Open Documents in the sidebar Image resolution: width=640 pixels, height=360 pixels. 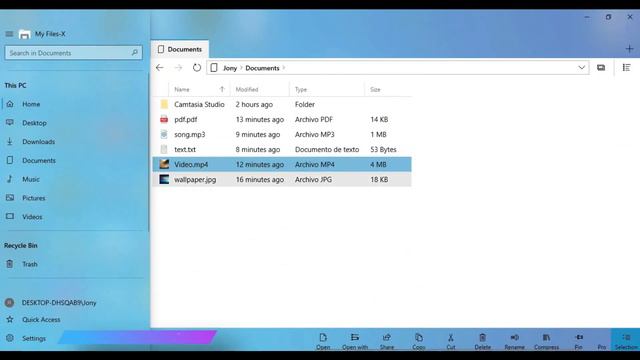(39, 160)
